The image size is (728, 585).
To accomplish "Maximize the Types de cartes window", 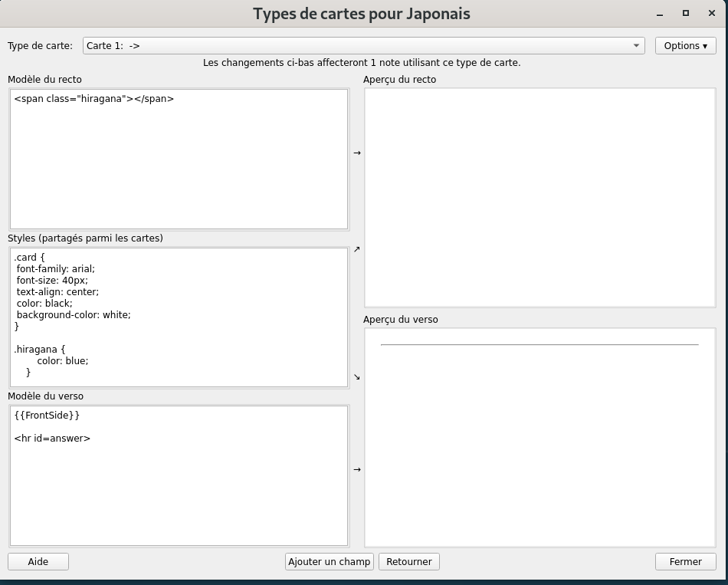I will tap(685, 13).
